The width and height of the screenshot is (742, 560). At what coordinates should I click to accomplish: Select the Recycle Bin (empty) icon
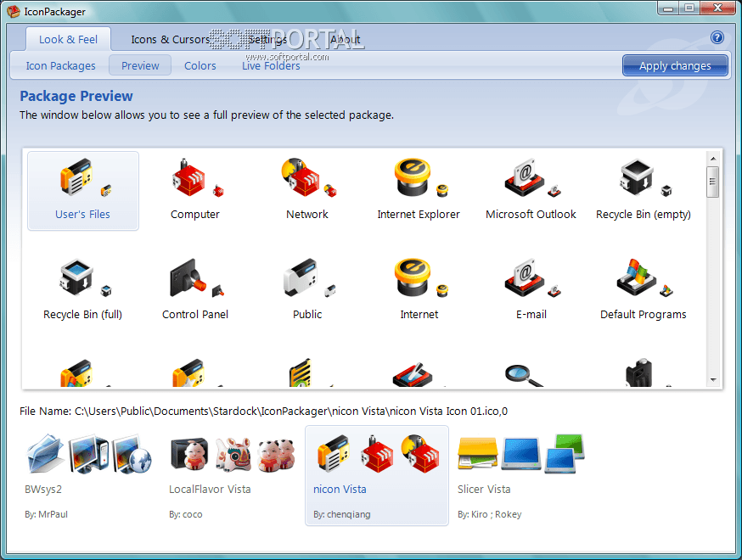[644, 191]
